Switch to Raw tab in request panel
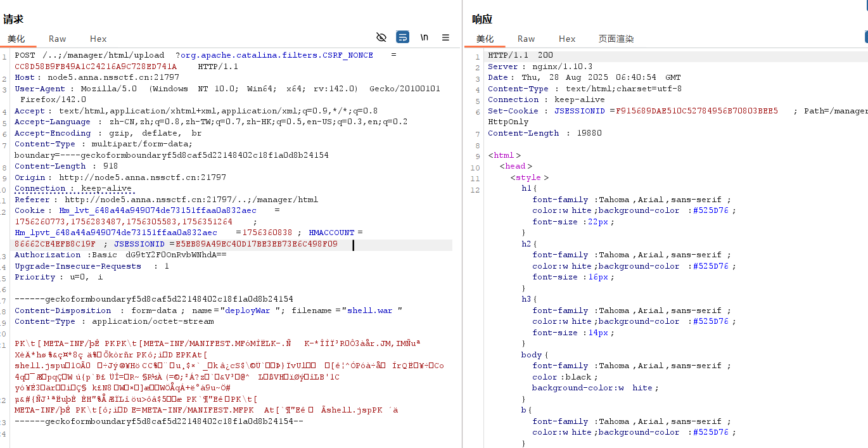 click(x=57, y=39)
